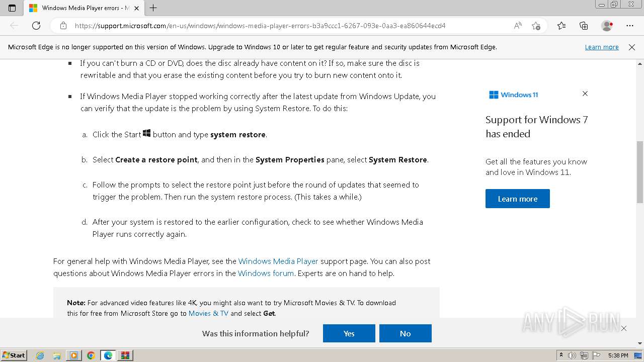
Task: Answer Yes to information helpful prompt
Action: 349,333
